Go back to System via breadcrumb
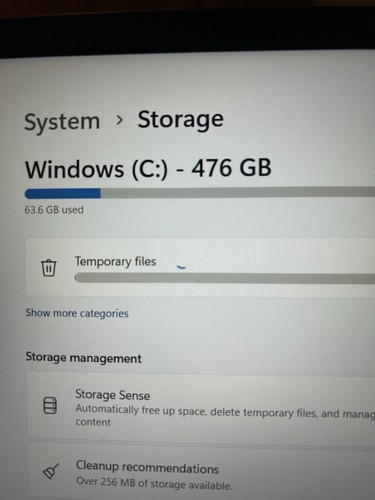This screenshot has width=375, height=500. 62,122
